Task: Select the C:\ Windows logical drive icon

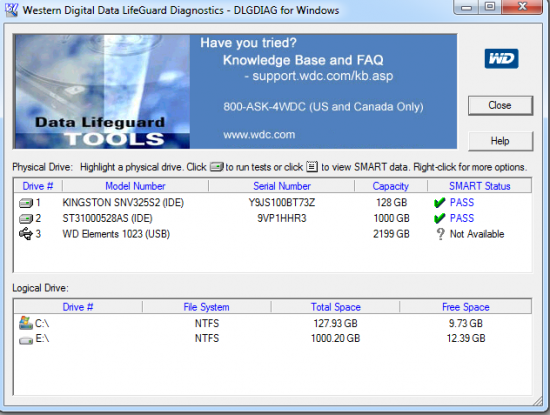Action: point(26,323)
